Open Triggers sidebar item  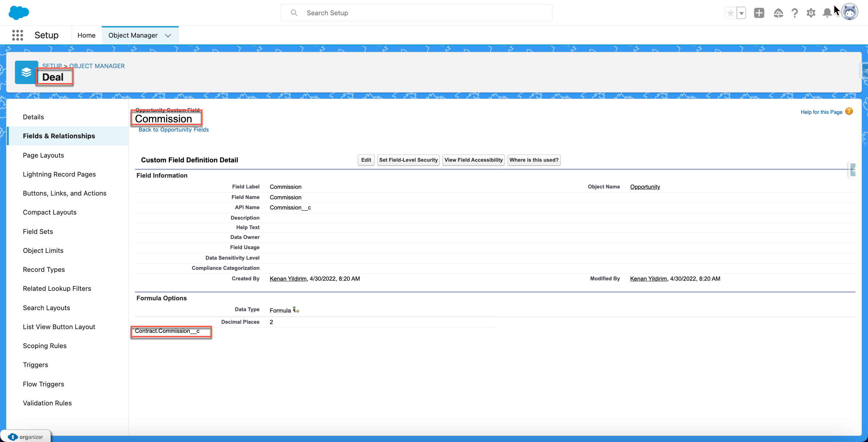(35, 365)
